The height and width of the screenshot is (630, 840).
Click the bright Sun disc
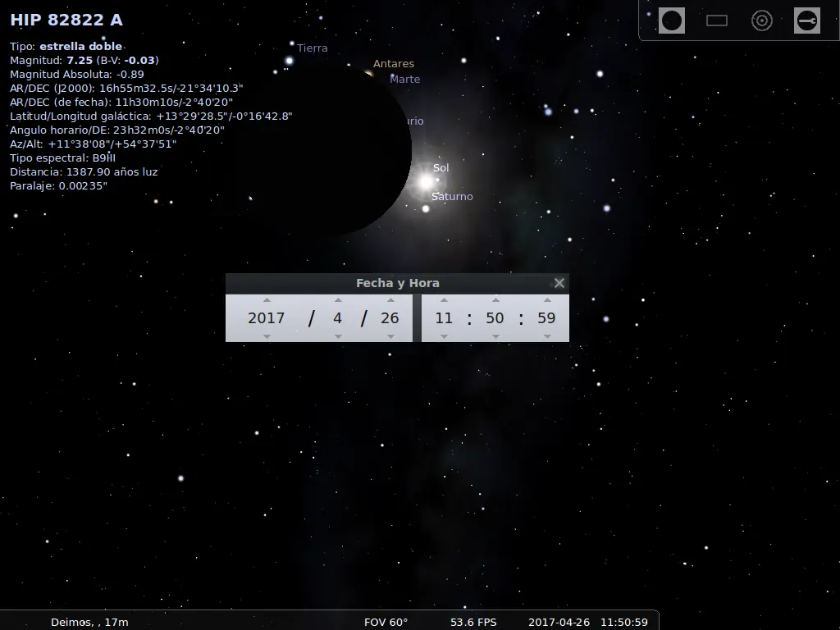pos(426,182)
